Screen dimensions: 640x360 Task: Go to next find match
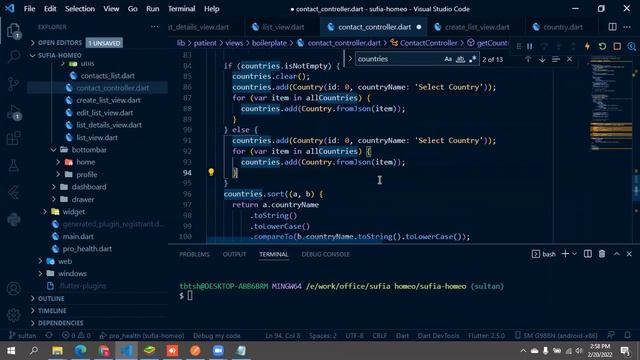click(542, 59)
